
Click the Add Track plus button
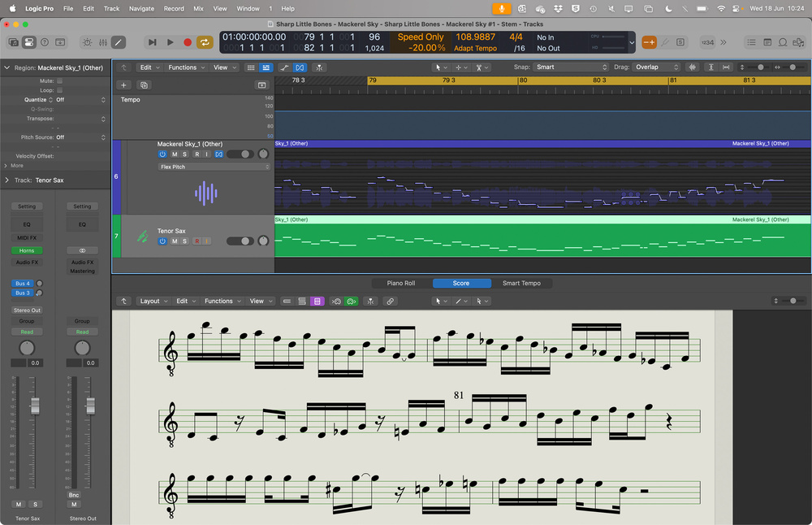click(x=123, y=85)
